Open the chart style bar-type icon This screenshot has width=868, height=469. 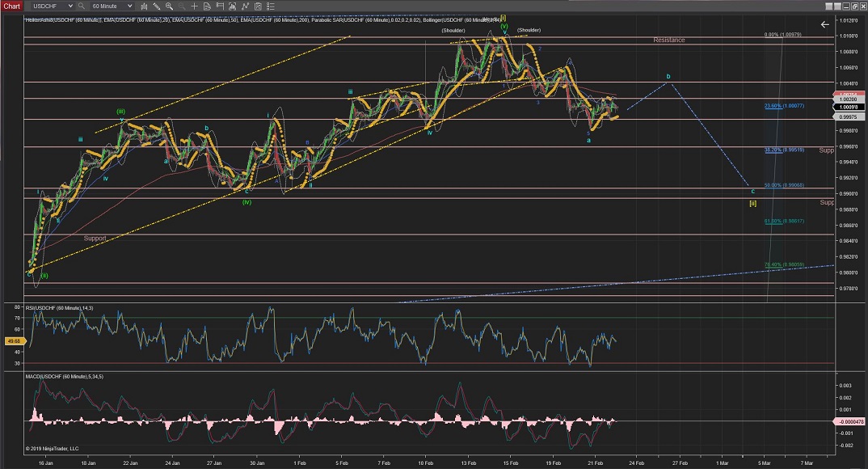click(x=144, y=6)
